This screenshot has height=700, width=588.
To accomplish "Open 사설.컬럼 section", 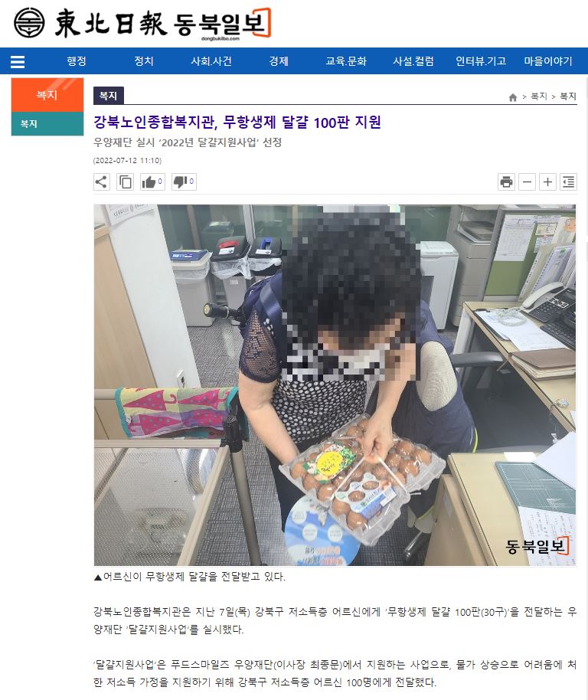I will [413, 61].
